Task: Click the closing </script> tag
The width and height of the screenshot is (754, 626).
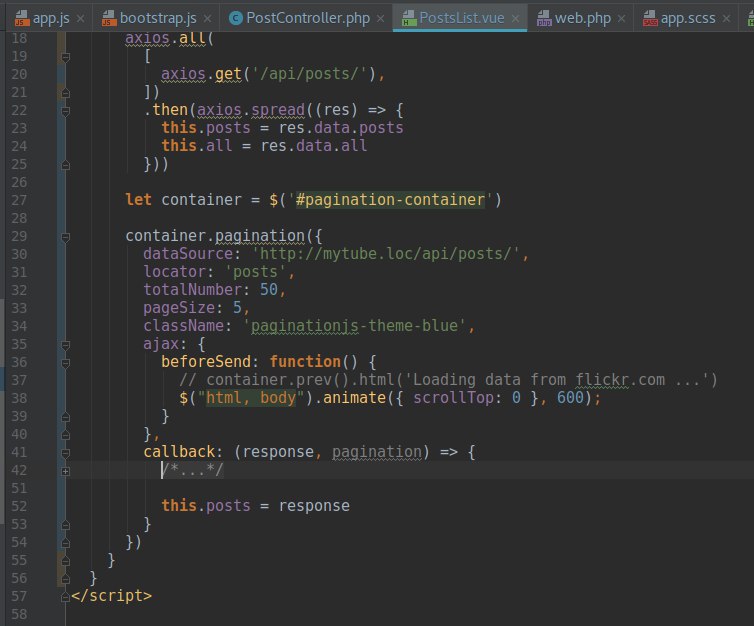Action: [x=112, y=596]
